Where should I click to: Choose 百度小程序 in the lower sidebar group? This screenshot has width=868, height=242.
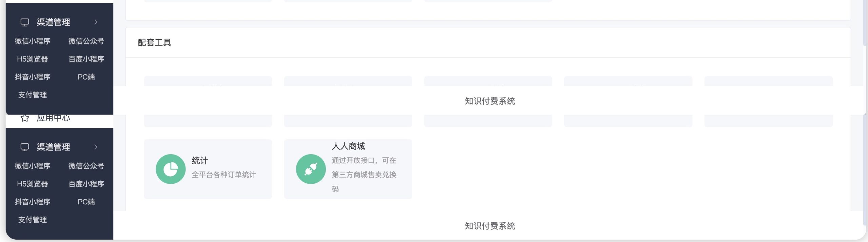(86, 184)
